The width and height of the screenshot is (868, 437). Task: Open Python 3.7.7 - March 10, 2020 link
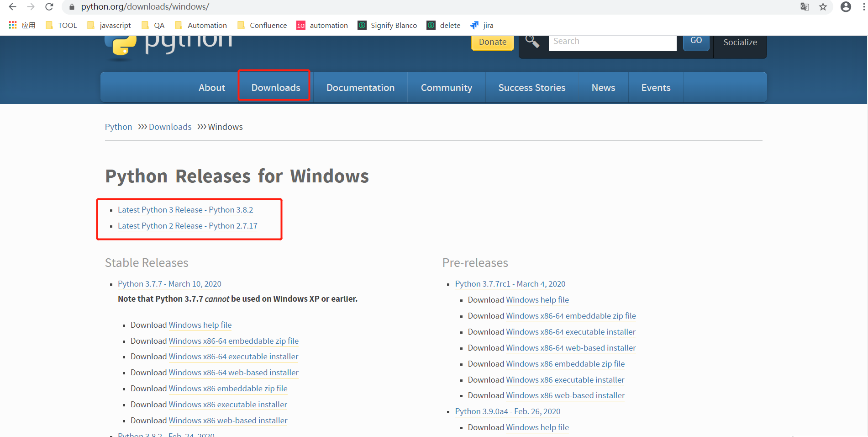[169, 284]
